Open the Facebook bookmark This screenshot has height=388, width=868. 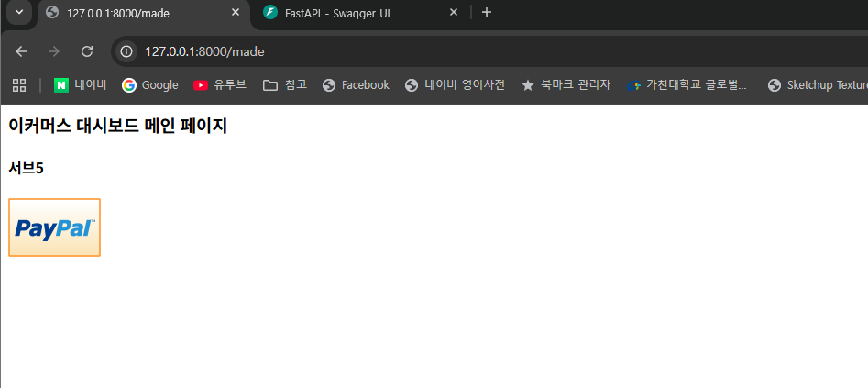356,84
